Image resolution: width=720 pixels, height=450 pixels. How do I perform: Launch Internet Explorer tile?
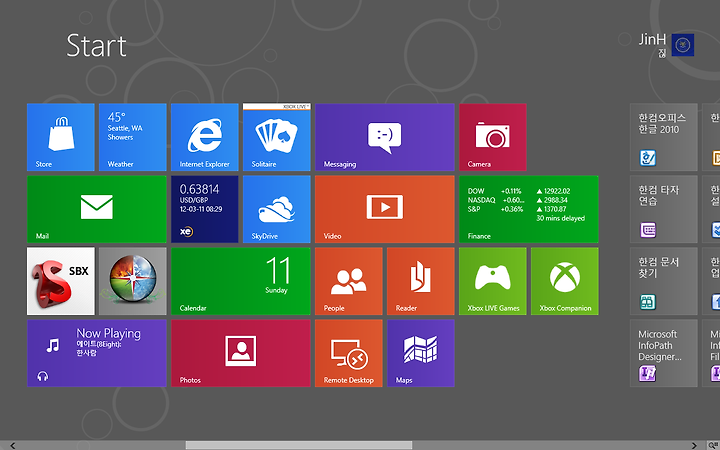pyautogui.click(x=205, y=137)
